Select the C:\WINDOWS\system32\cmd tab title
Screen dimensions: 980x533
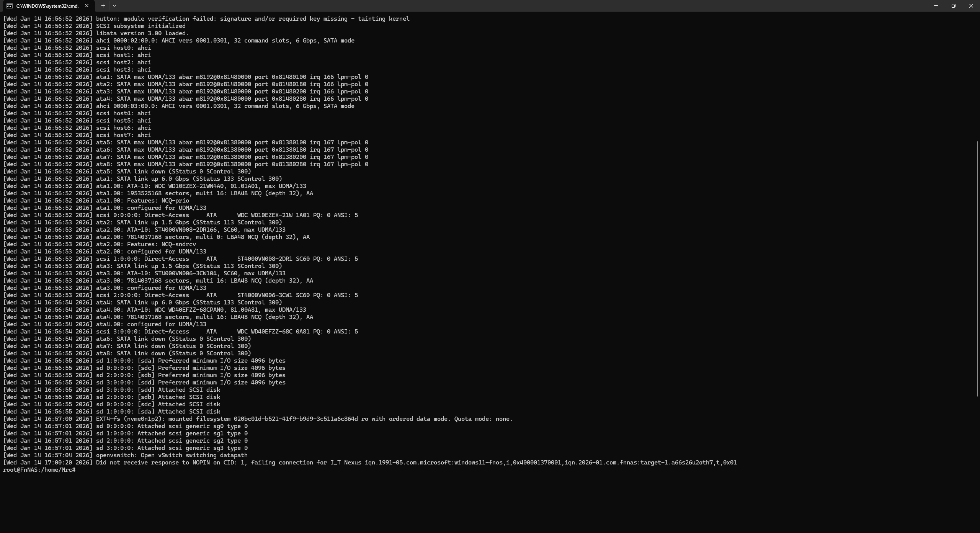[47, 6]
